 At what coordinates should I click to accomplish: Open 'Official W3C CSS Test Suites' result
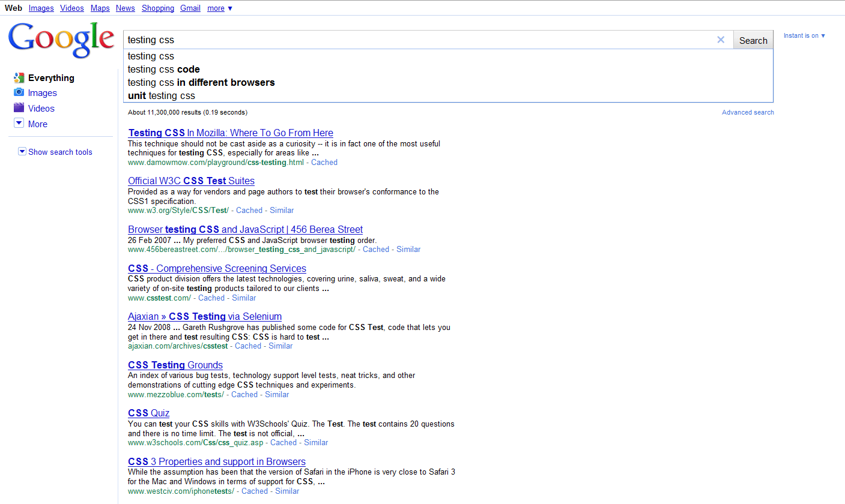tap(191, 181)
